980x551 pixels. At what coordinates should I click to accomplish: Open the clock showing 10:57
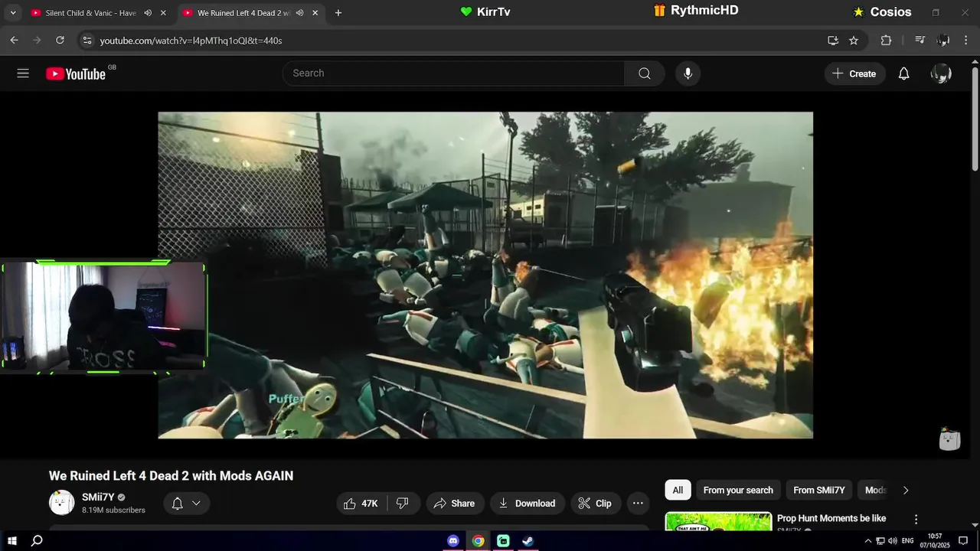(935, 541)
